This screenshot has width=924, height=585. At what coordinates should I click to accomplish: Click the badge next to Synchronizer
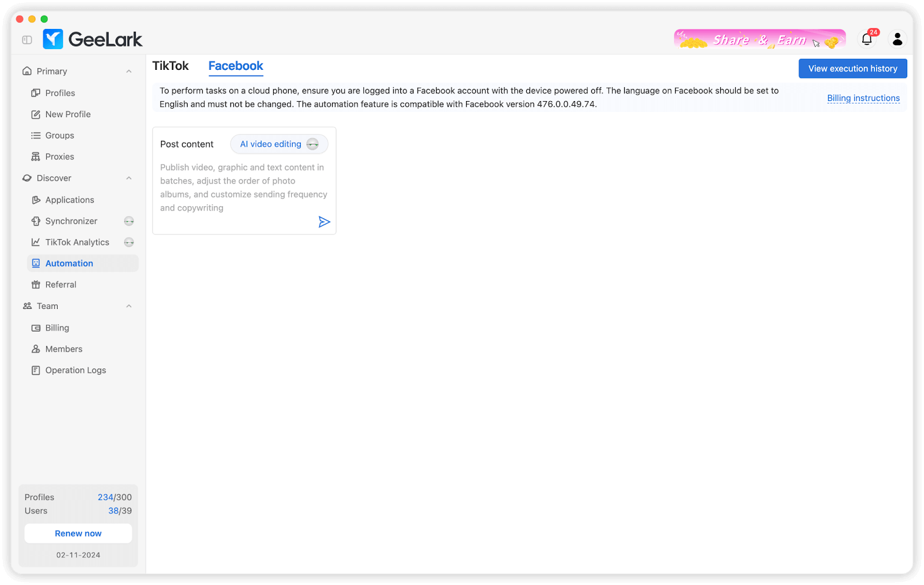(x=129, y=221)
